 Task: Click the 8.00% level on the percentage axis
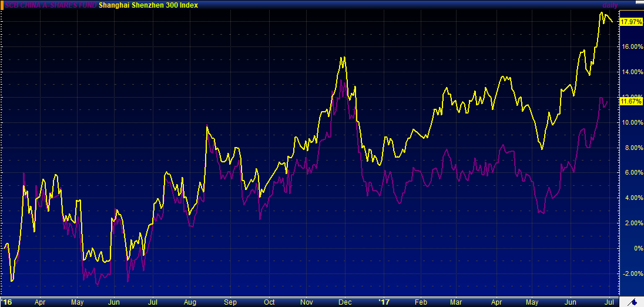tap(631, 148)
